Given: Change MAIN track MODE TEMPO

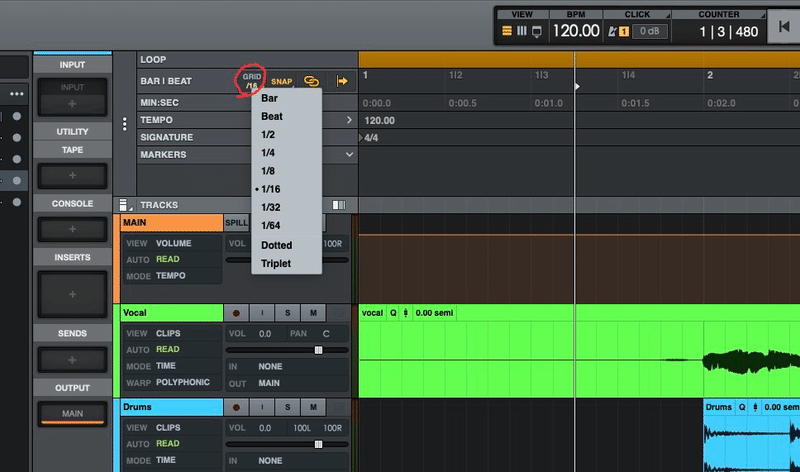Looking at the screenshot, I should (170, 276).
